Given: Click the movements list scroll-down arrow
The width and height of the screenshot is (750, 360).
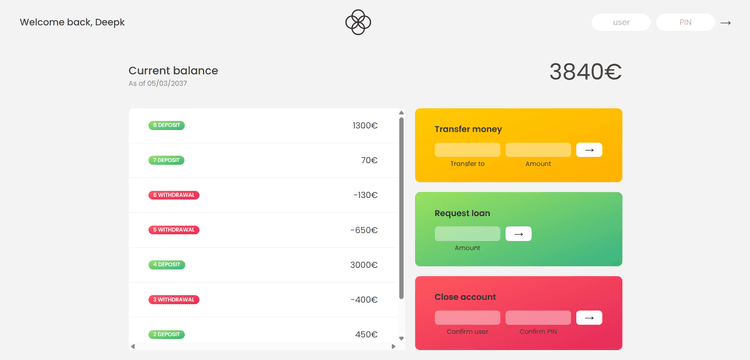Looking at the screenshot, I should pos(401,338).
